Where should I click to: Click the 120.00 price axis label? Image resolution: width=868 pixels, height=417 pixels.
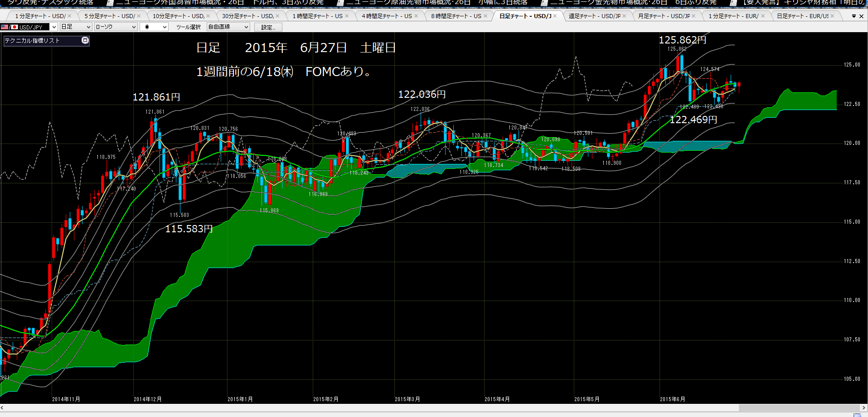point(852,143)
